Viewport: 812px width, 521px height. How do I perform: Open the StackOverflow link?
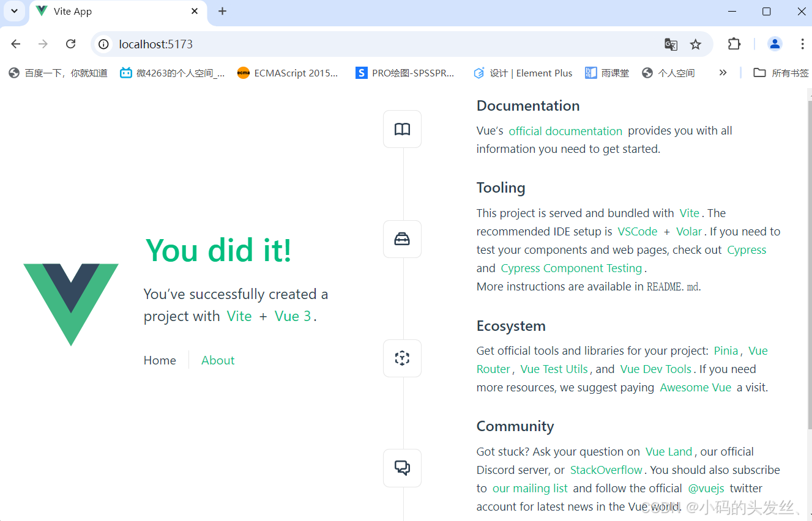coord(606,470)
